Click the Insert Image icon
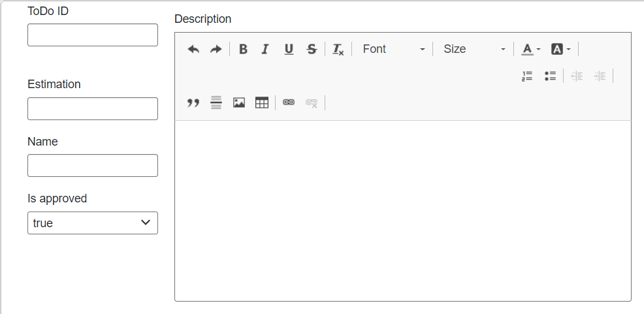The width and height of the screenshot is (644, 314). (x=239, y=103)
